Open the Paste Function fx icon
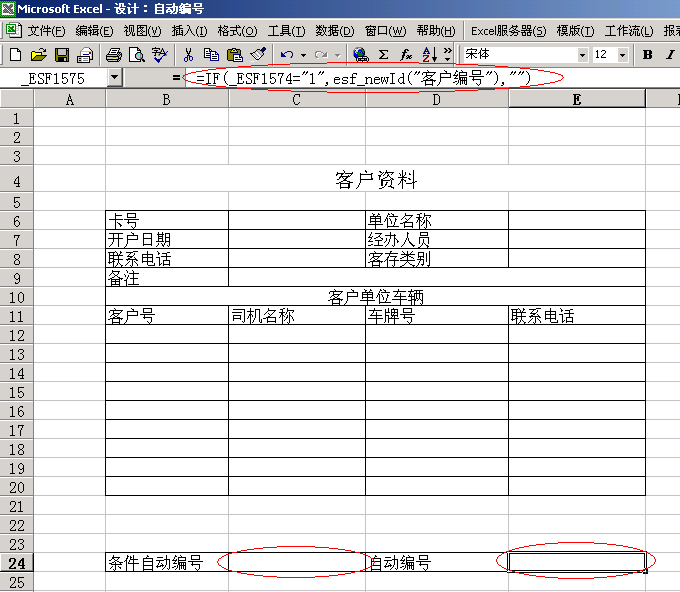The image size is (680, 592). pyautogui.click(x=406, y=55)
